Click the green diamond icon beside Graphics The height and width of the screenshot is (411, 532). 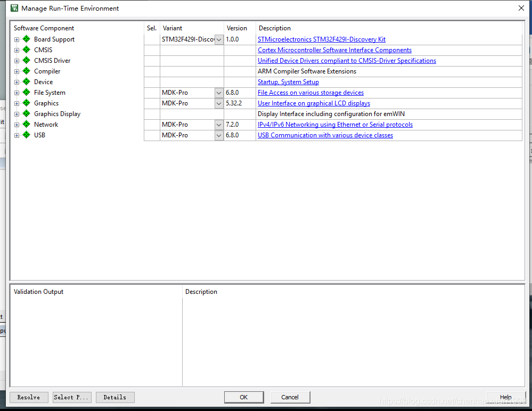tap(27, 103)
